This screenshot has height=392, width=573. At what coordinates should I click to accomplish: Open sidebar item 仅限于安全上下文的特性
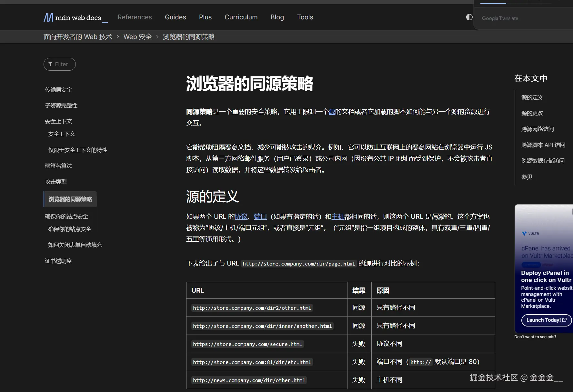78,150
